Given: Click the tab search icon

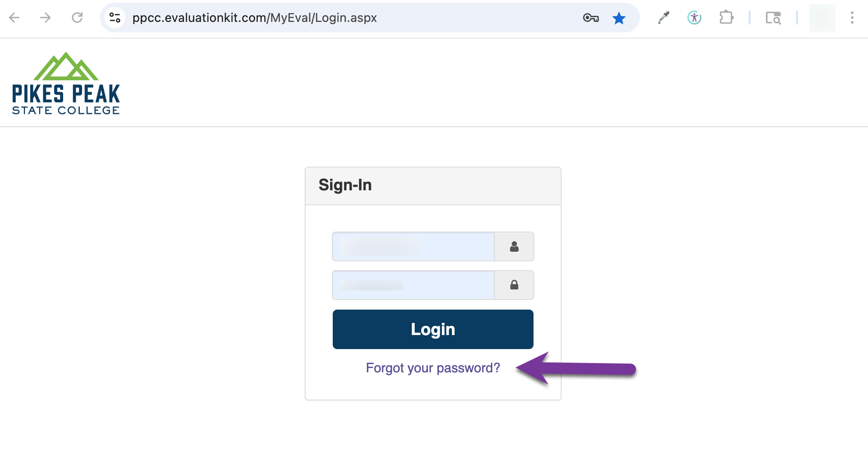Looking at the screenshot, I should [x=773, y=18].
